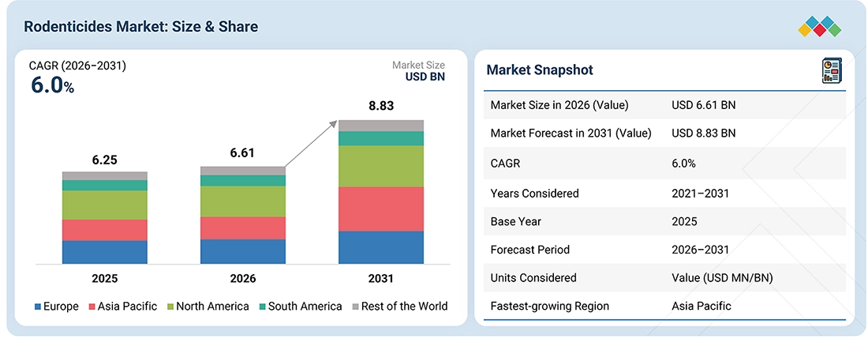
Task: Click the 6.0% value in snapshot table
Action: tap(683, 164)
